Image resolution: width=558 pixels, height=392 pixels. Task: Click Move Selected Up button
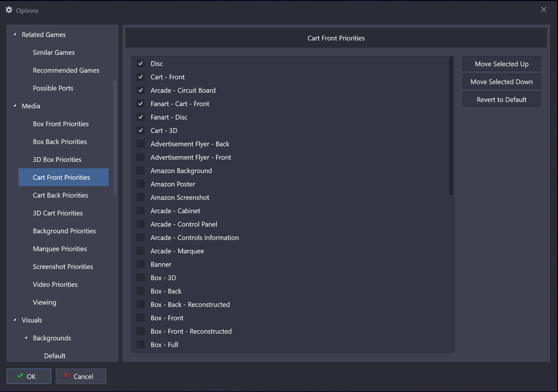[x=502, y=64]
